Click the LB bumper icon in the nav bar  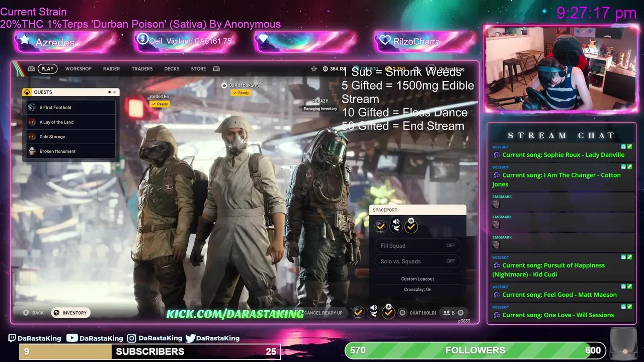[31, 69]
